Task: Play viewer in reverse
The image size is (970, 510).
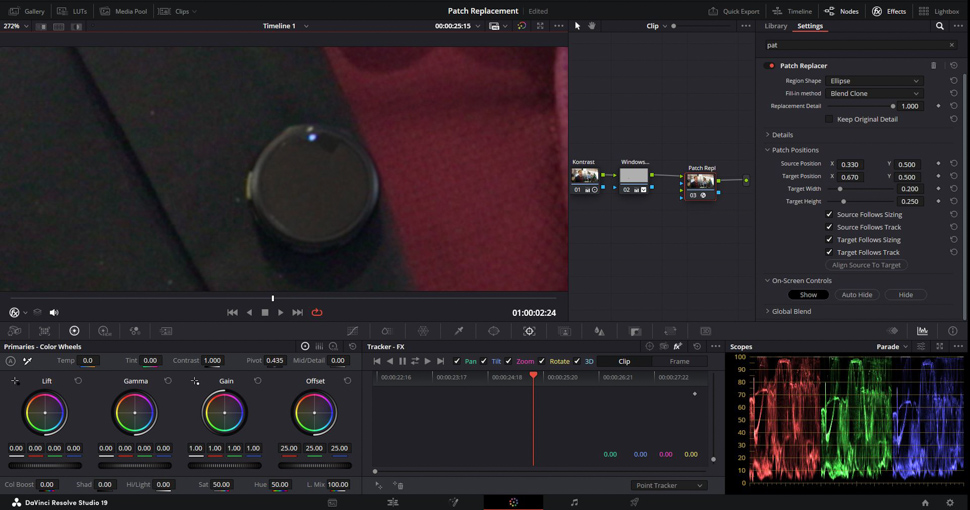Action: [x=249, y=313]
